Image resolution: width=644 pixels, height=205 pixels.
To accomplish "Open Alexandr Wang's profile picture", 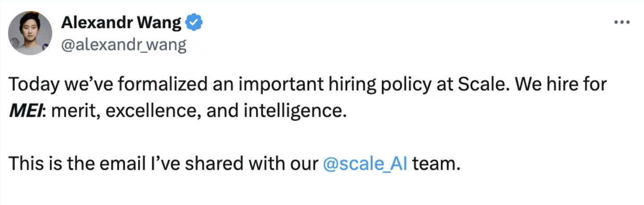I will point(30,33).
